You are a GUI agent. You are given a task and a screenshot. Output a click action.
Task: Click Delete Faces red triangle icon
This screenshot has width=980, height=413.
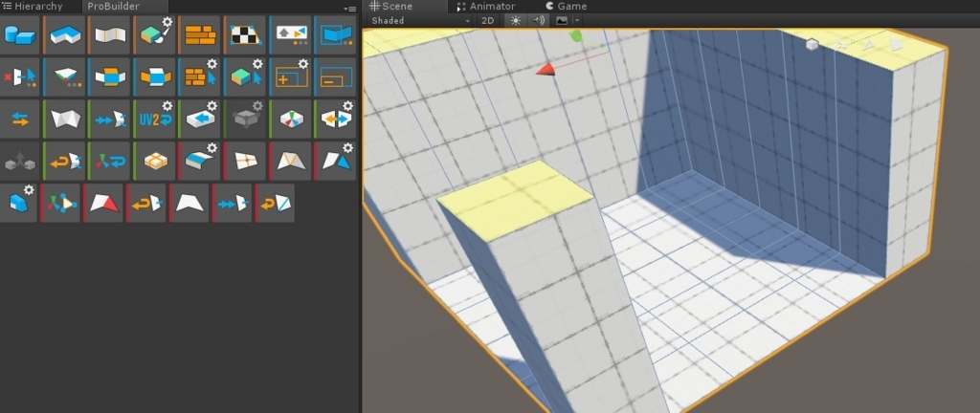pyautogui.click(x=103, y=203)
